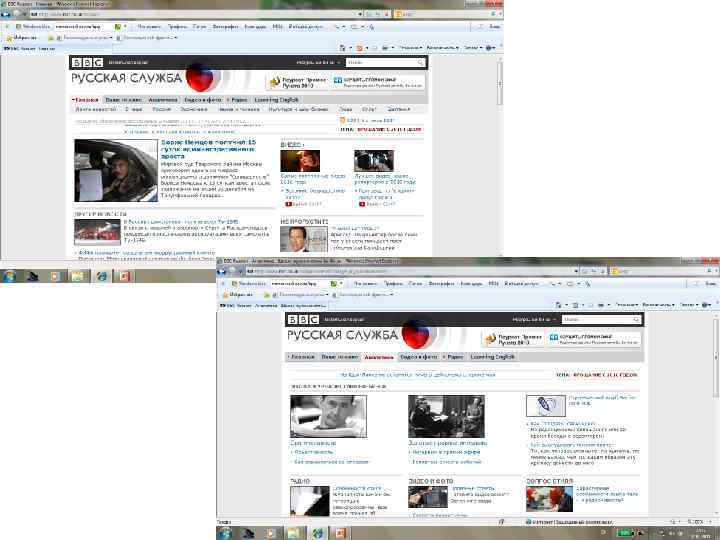Open Favorites star in top window
This screenshot has height=540, width=720.
click(x=9, y=38)
